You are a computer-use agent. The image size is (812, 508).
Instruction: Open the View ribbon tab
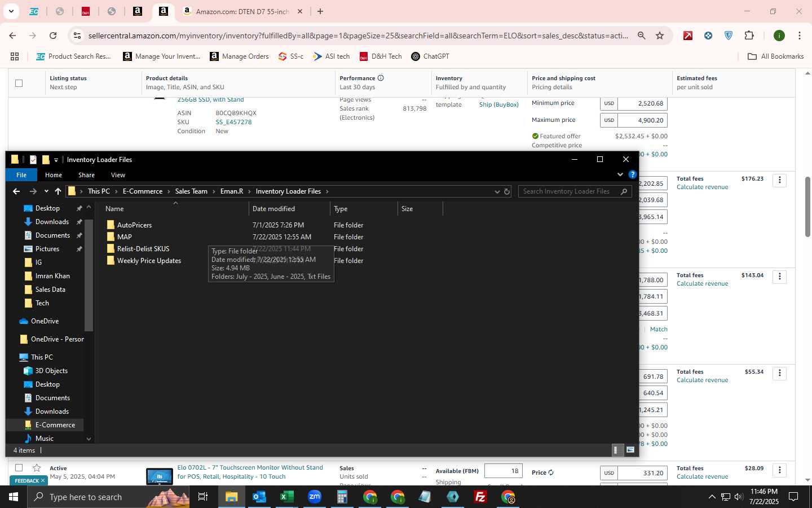click(118, 175)
